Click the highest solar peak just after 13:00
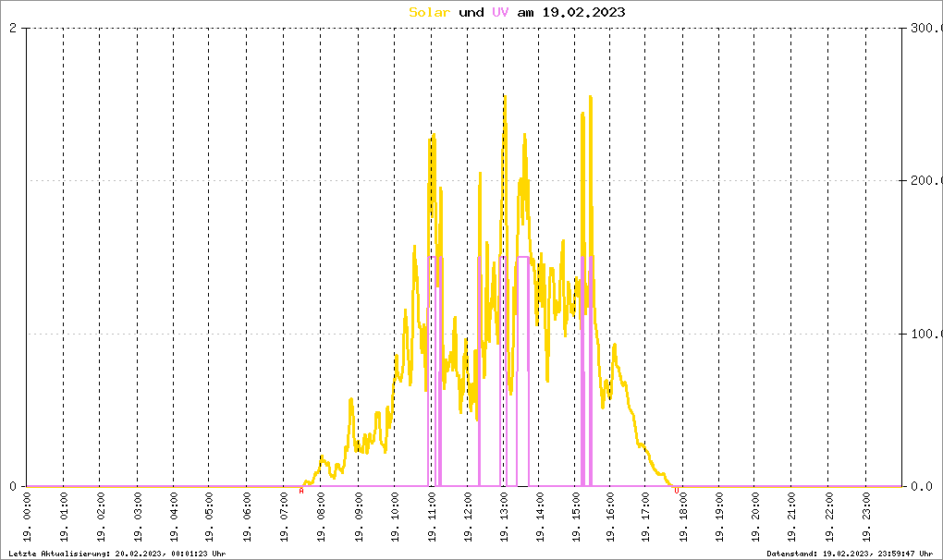Viewport: 943px width, 560px height. (505, 97)
